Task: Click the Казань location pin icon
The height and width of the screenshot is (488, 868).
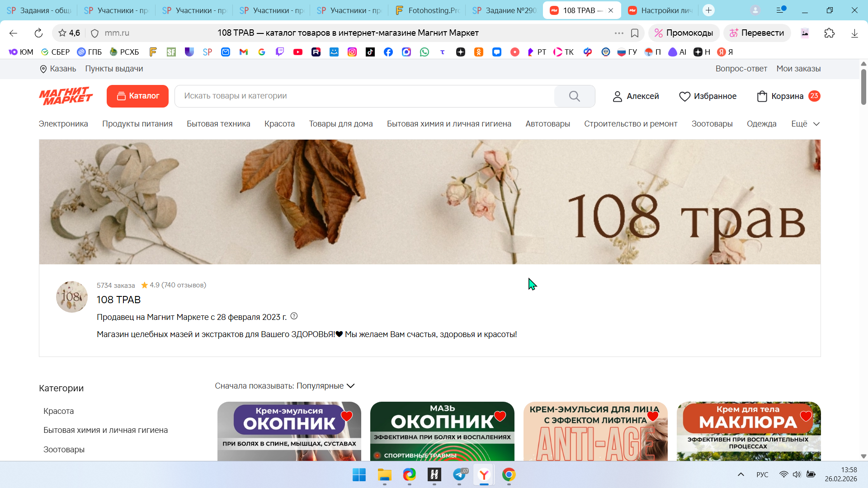Action: tap(43, 69)
